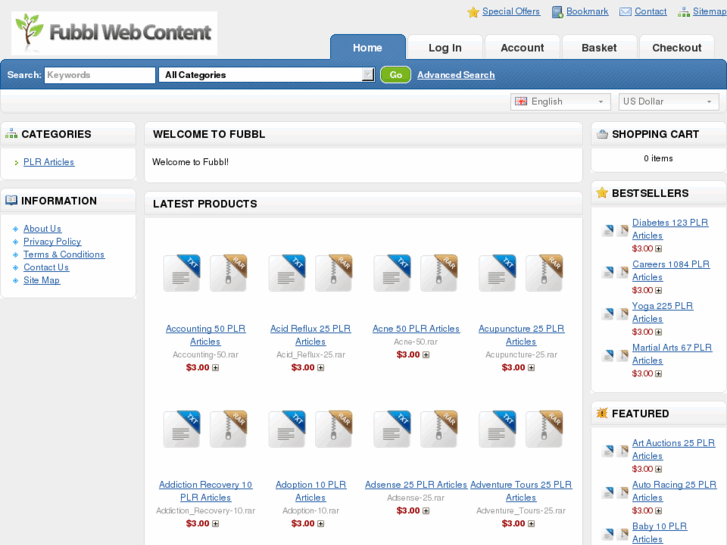
Task: Click the TXT file icon for Acupuncture 25 PLR
Action: (497, 273)
